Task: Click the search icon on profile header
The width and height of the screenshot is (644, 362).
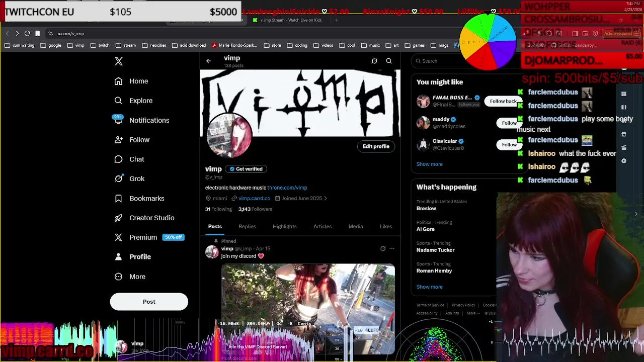Action: point(389,61)
